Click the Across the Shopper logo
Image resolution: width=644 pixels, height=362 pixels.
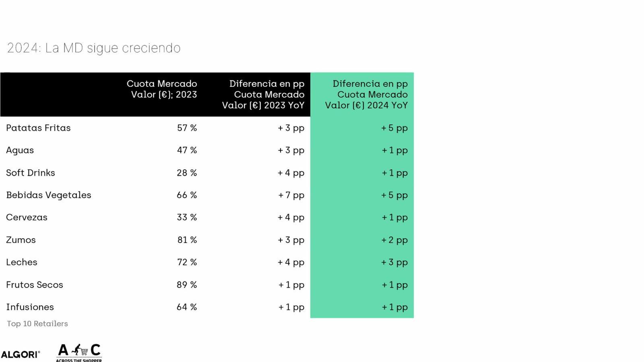pos(79,352)
